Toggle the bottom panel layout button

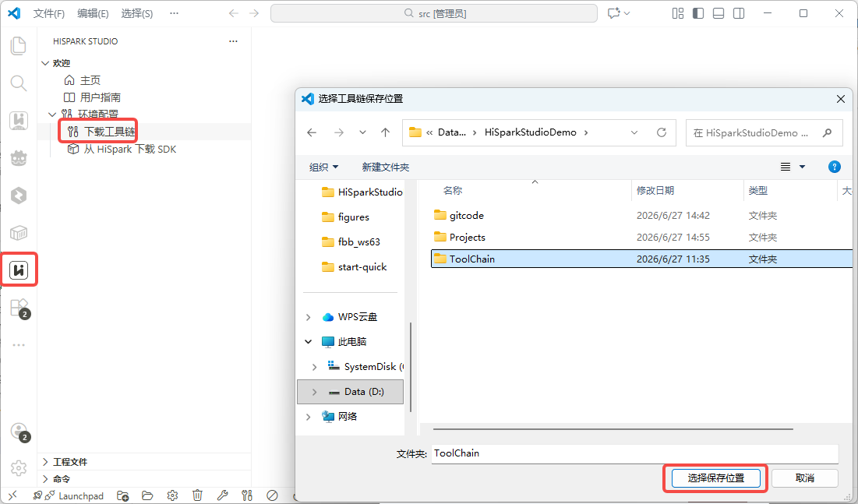pyautogui.click(x=719, y=13)
